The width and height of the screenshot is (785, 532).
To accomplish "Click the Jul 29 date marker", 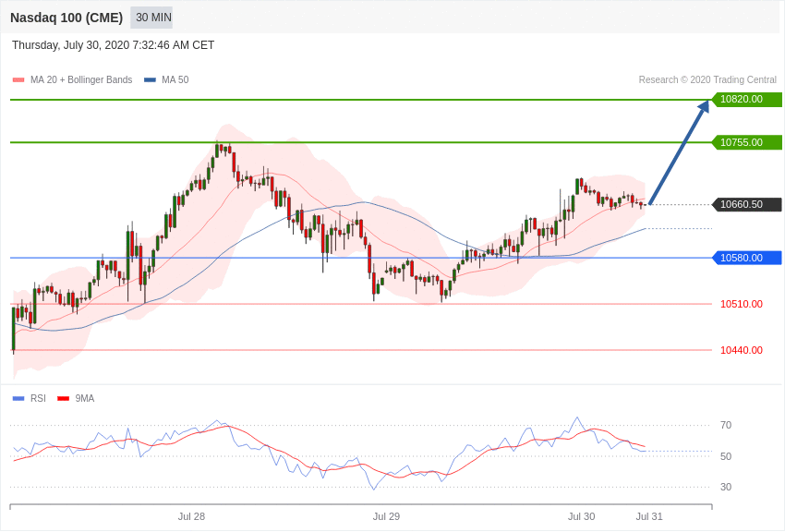I will (x=386, y=516).
